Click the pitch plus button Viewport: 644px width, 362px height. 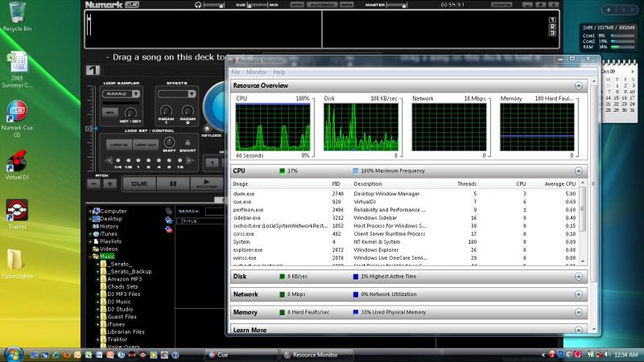tap(109, 184)
